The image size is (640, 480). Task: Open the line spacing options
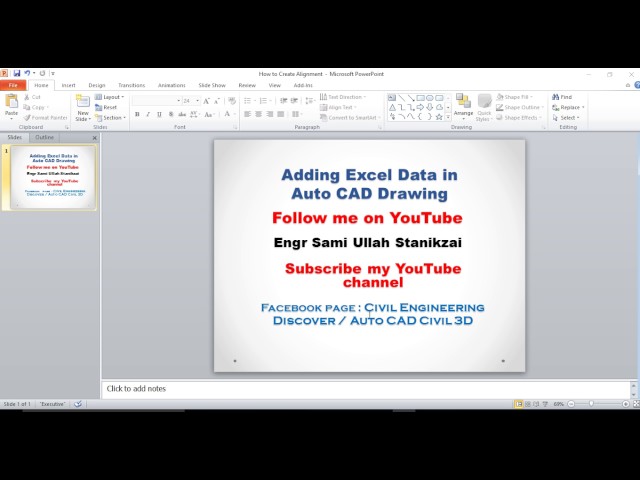[310, 101]
